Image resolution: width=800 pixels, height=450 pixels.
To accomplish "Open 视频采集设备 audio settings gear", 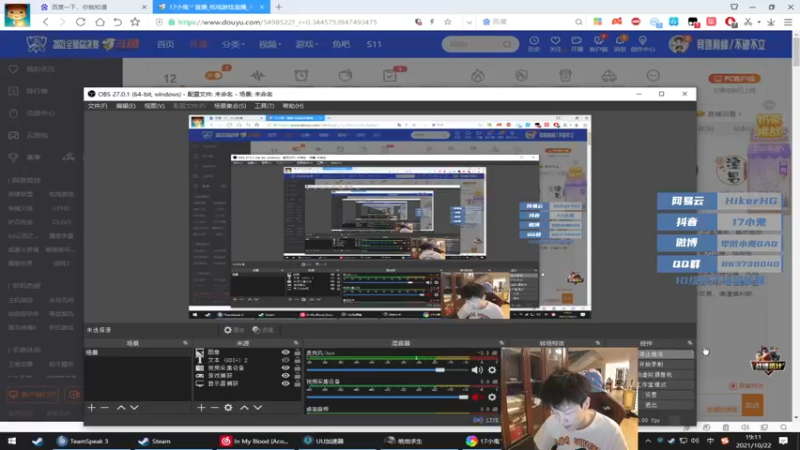I will click(x=492, y=396).
